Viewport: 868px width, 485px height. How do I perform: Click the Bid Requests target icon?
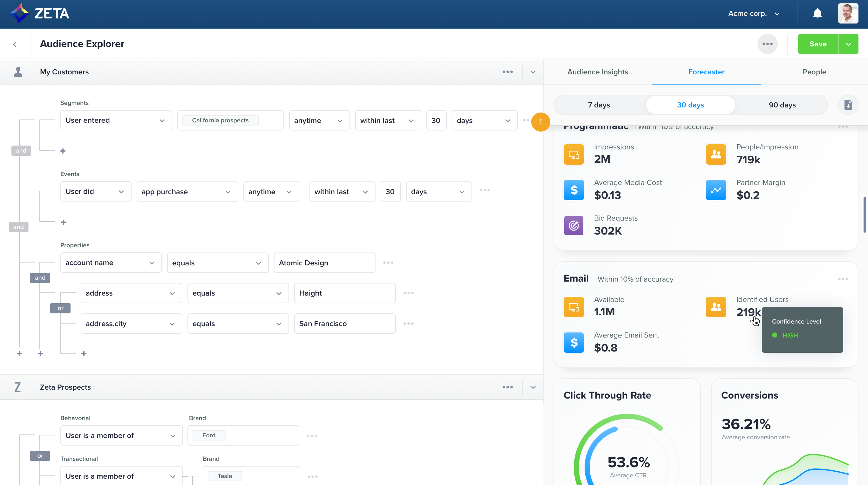tap(573, 226)
